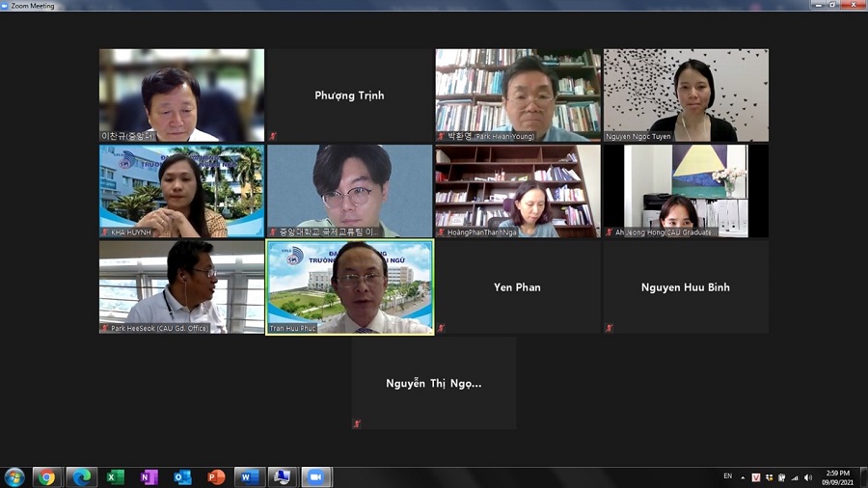Open the volume control in system tray
868x488 pixels.
click(x=808, y=477)
